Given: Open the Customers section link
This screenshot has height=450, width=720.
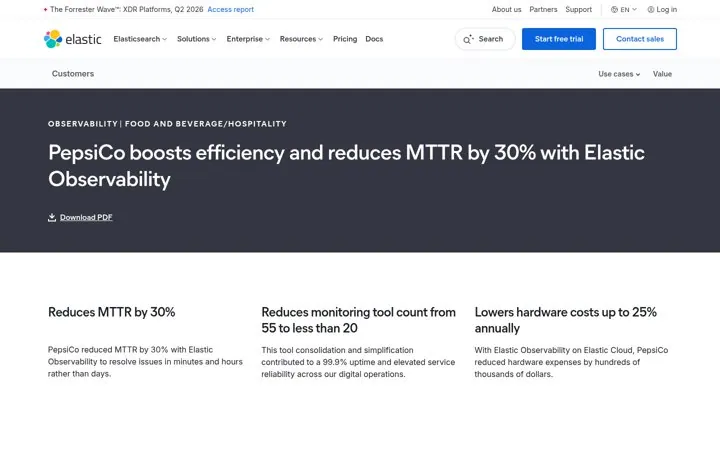Looking at the screenshot, I should point(73,73).
